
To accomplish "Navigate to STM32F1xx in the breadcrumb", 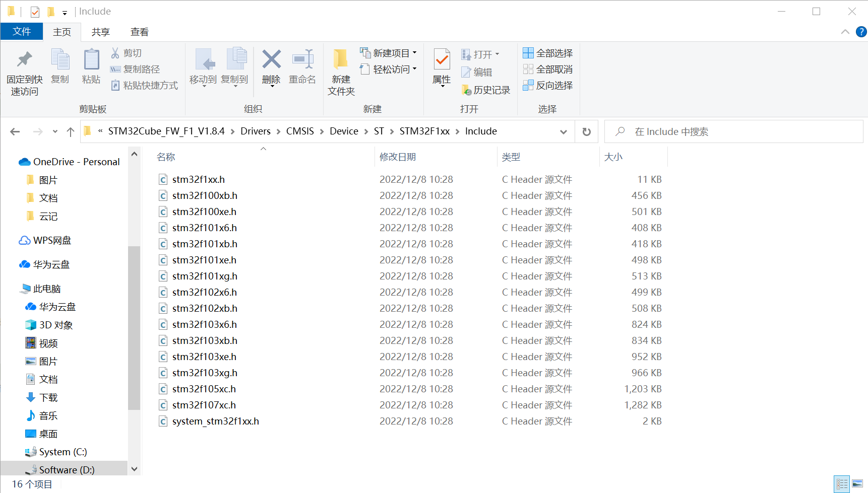I will [424, 131].
